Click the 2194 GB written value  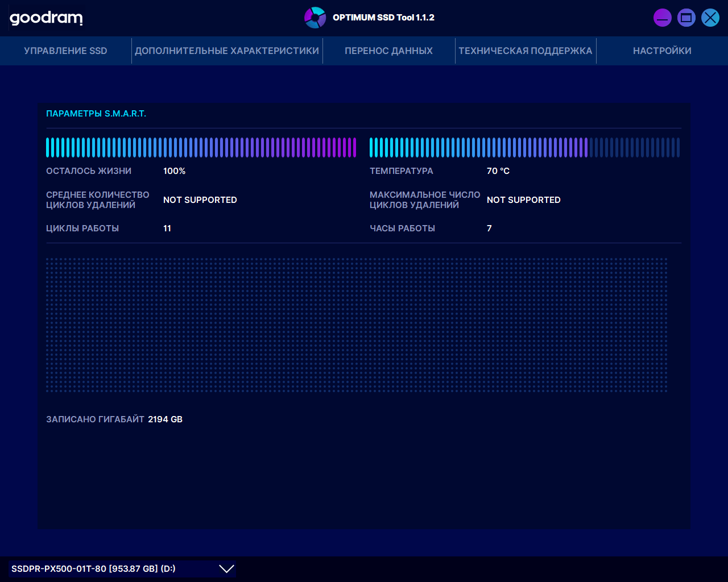click(x=166, y=419)
